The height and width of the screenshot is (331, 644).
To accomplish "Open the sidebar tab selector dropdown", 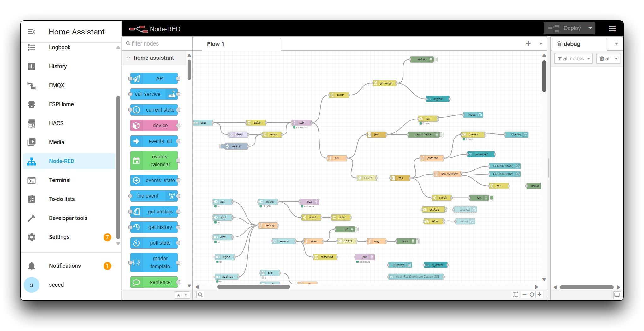I will tap(617, 44).
